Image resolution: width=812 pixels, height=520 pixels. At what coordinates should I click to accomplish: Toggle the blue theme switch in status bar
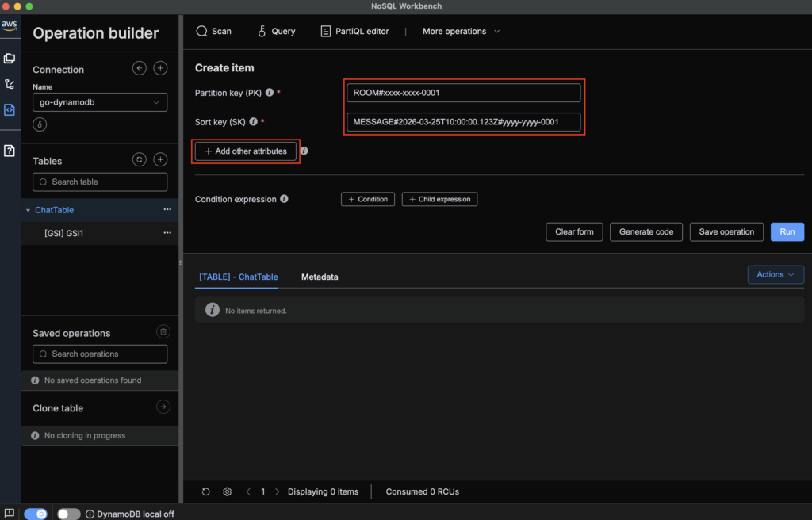click(36, 514)
